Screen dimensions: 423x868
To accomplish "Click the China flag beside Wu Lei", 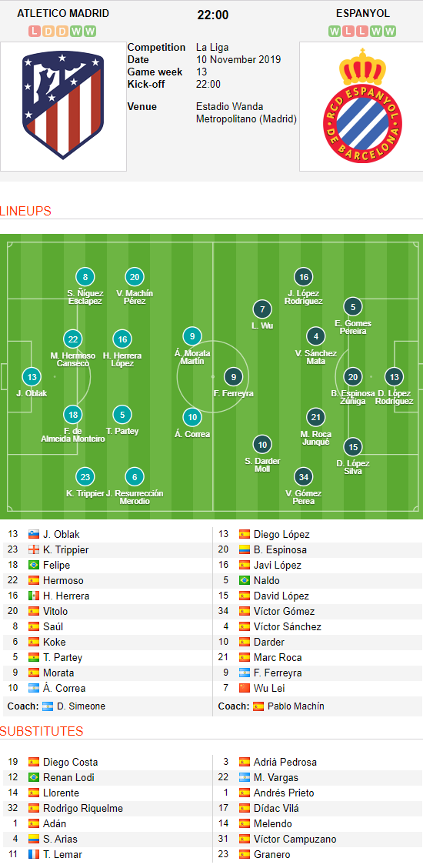I will point(245,689).
